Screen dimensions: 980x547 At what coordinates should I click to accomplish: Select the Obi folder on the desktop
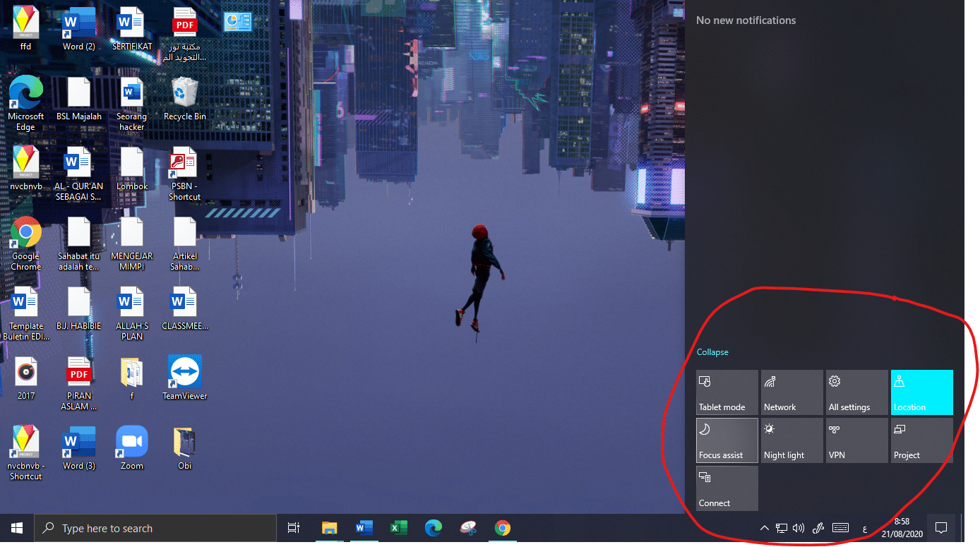tap(184, 447)
